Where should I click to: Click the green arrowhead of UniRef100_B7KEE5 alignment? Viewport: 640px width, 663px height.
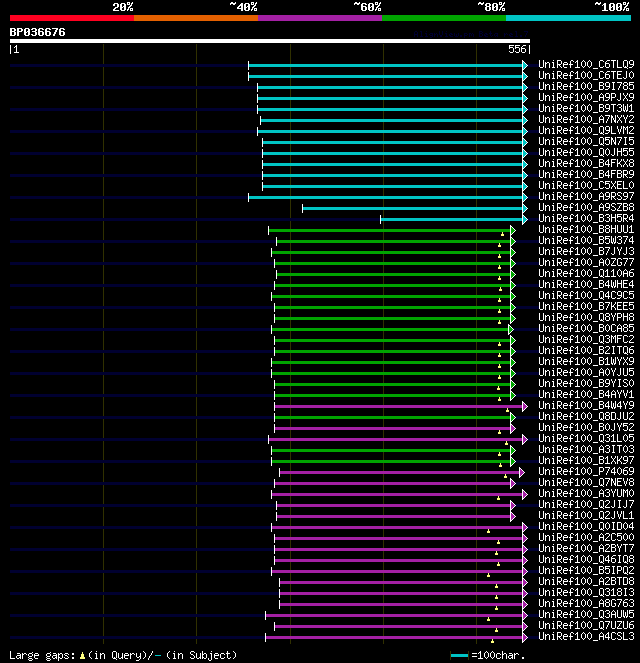[513, 307]
